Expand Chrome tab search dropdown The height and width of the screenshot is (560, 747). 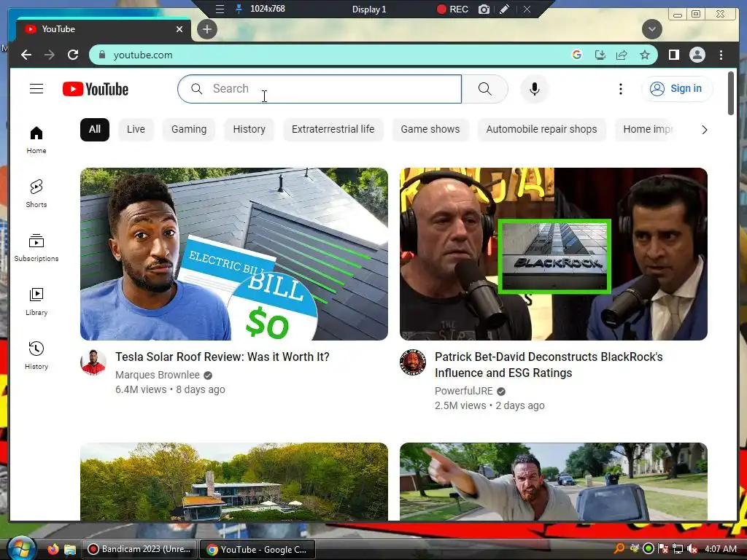(651, 29)
